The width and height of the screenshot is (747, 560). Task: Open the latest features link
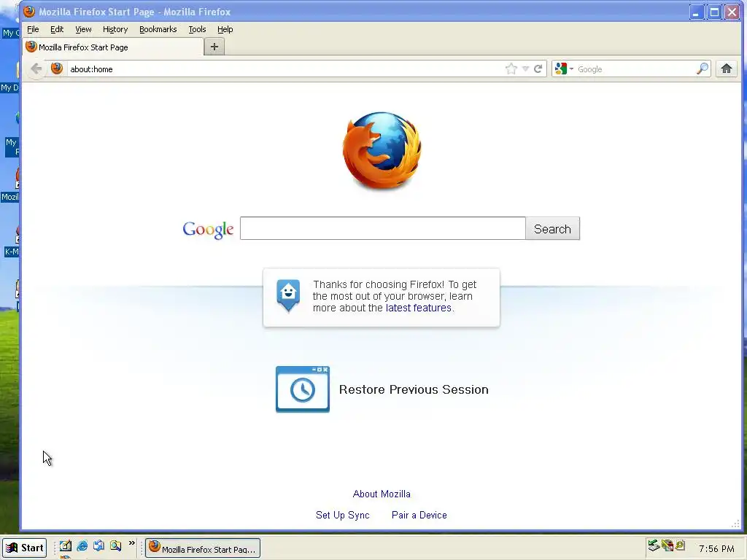[418, 308]
